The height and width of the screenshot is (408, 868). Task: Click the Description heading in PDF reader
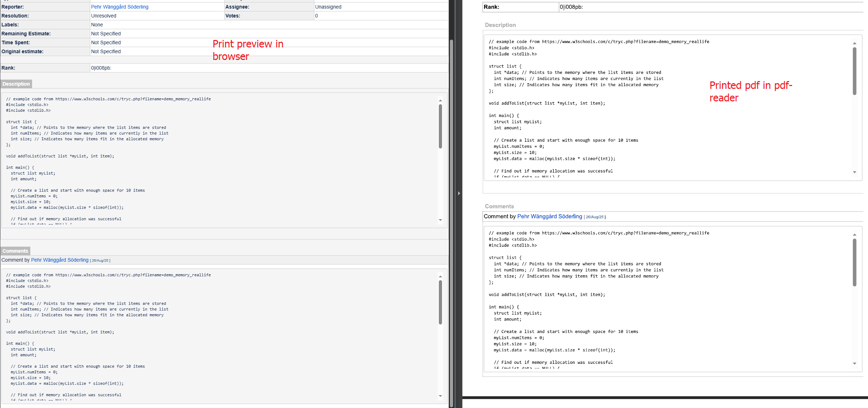tap(500, 25)
